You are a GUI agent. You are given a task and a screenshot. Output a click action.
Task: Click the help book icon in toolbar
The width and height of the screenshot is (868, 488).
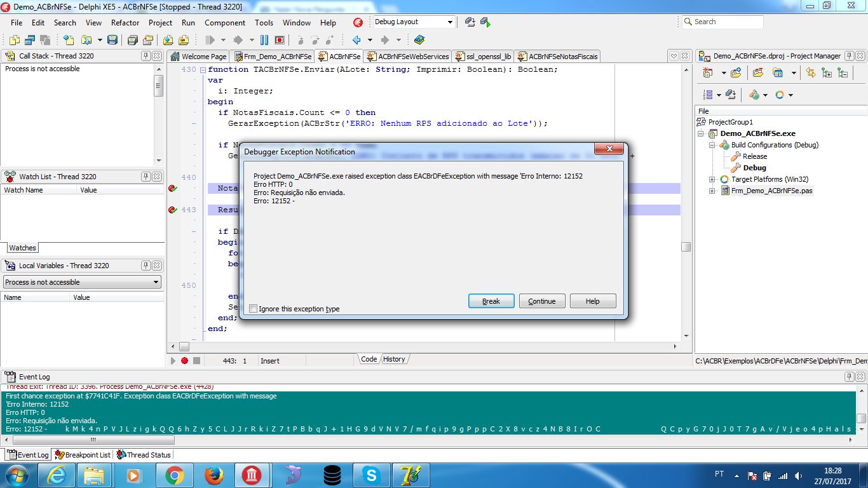click(419, 40)
